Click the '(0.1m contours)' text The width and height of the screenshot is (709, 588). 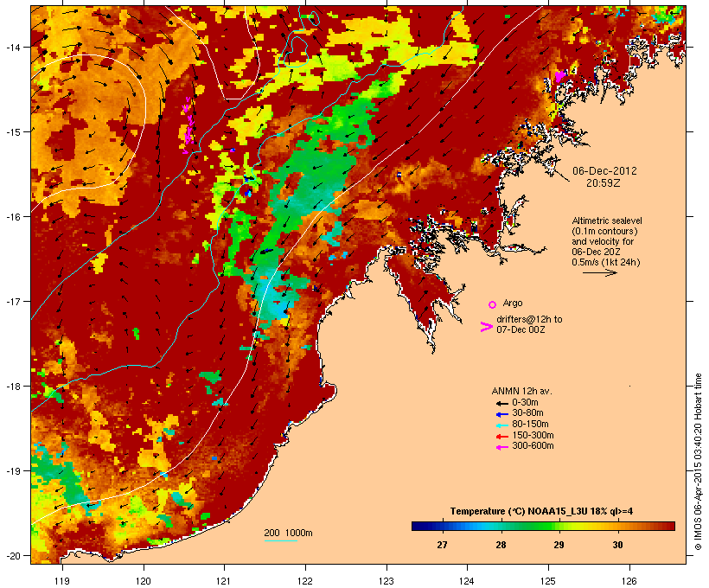[x=604, y=231]
